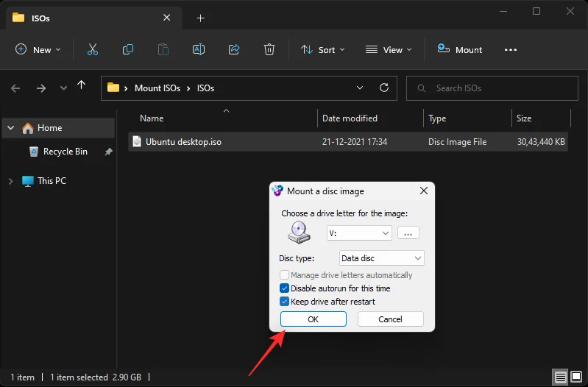588x387 pixels.
Task: Click ISOs in breadcrumb path
Action: (205, 88)
